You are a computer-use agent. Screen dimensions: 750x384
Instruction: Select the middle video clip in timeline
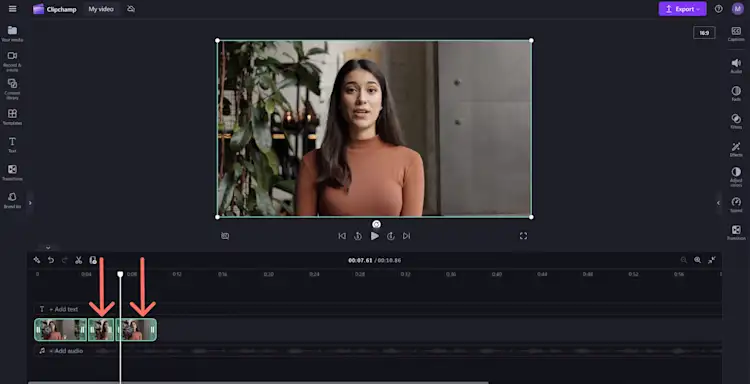click(101, 330)
